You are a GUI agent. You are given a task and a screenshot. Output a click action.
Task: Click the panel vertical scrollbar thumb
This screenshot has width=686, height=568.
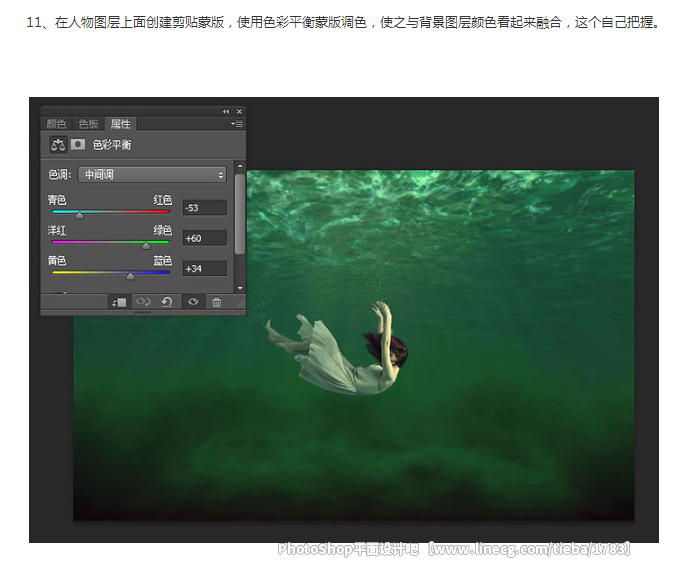(240, 214)
